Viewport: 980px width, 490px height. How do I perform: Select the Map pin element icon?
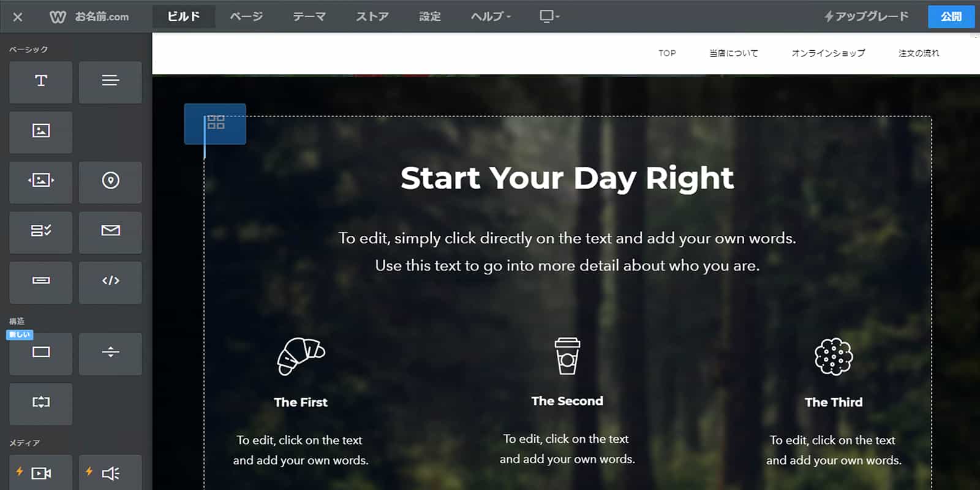tap(110, 182)
